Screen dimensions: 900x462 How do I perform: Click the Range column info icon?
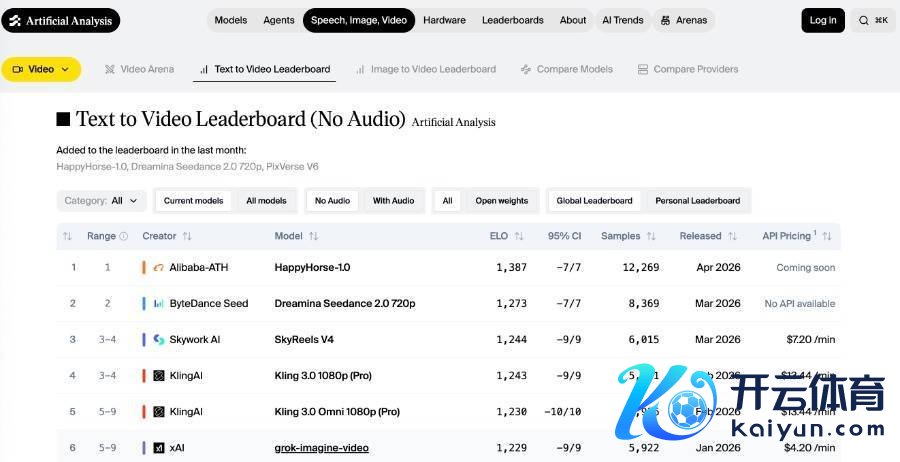pos(124,237)
